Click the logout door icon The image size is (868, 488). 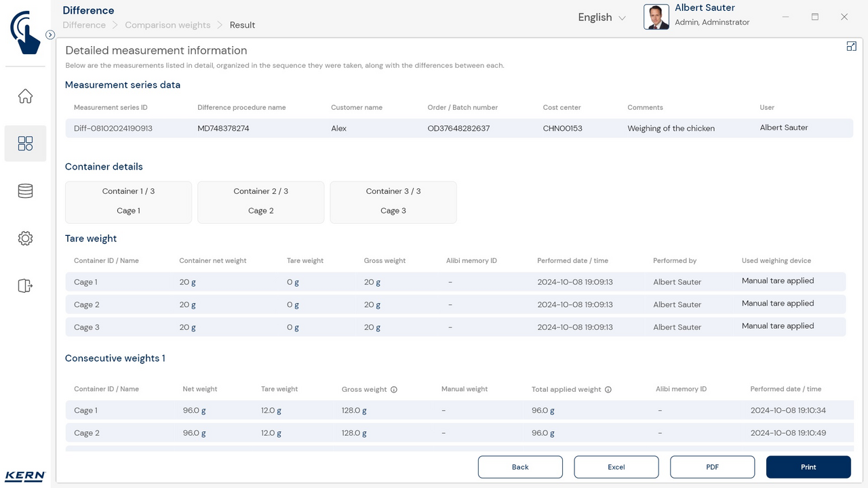click(25, 285)
